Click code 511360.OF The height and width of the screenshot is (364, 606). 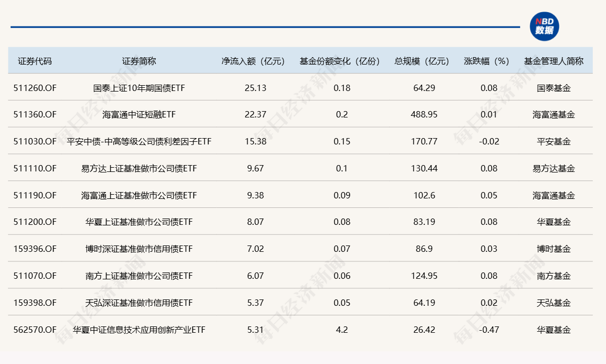[35, 115]
